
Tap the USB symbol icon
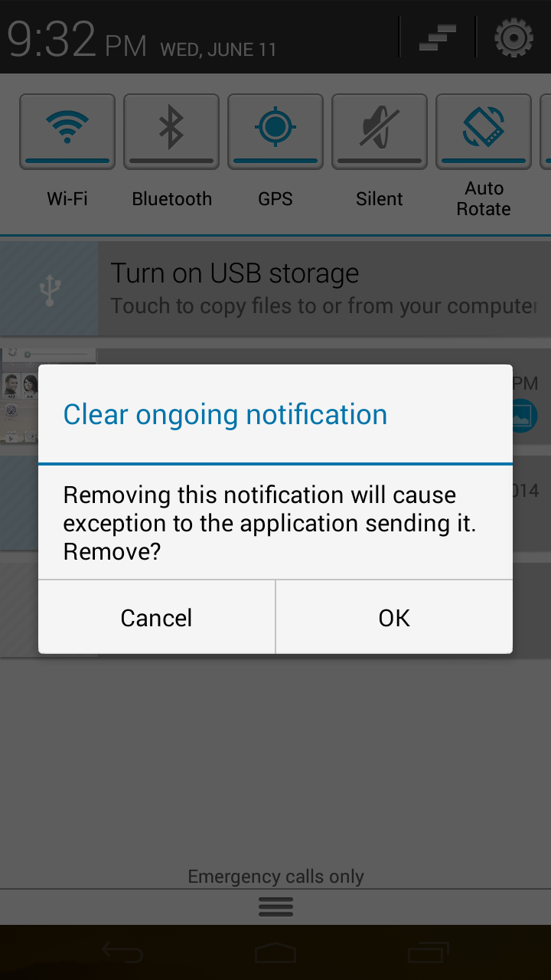click(x=50, y=289)
